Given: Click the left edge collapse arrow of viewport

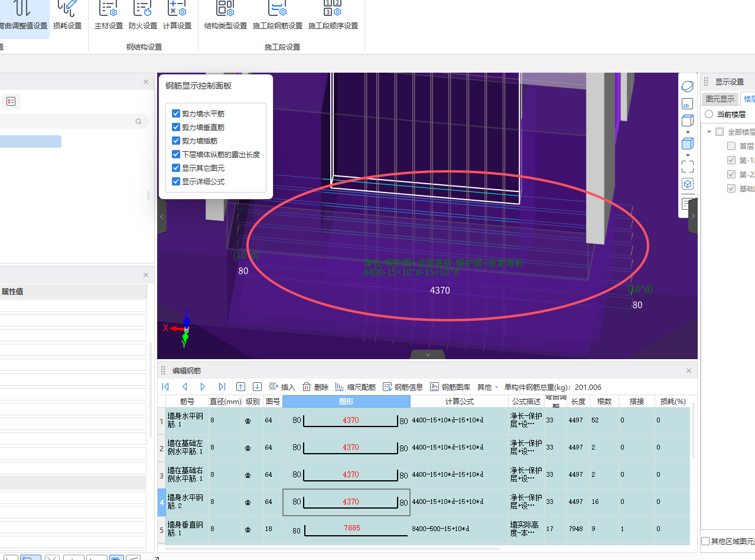Looking at the screenshot, I should (x=161, y=217).
